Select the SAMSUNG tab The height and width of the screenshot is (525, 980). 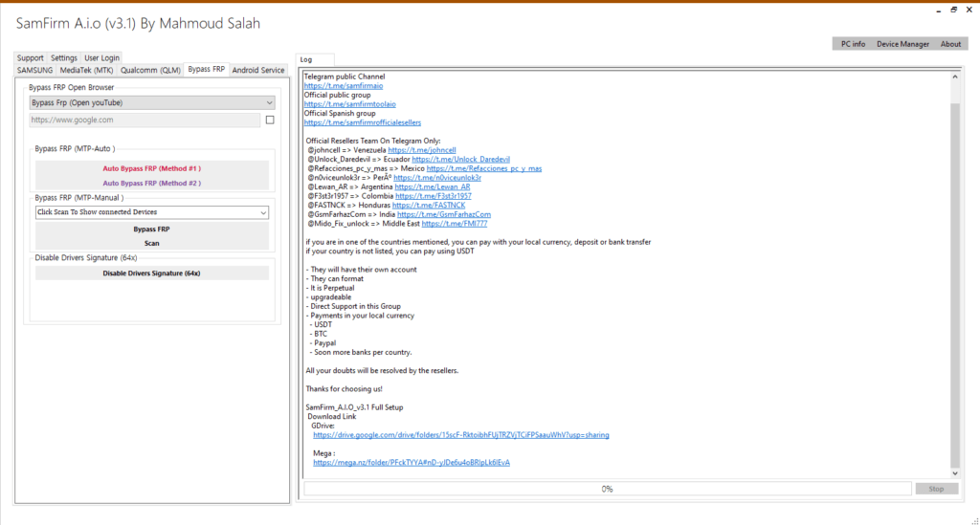tap(35, 70)
